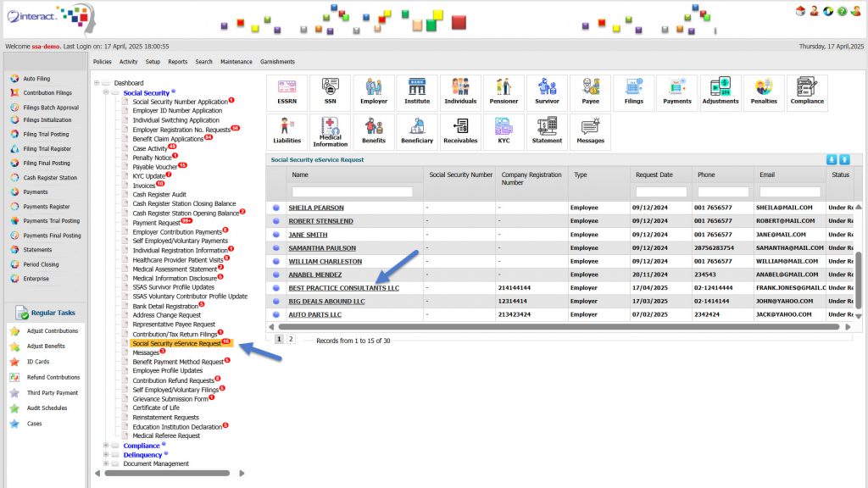Screen dimensions: 868x488
Task: Select blue radio dot for SHEILA PEARSON row
Action: 276,208
